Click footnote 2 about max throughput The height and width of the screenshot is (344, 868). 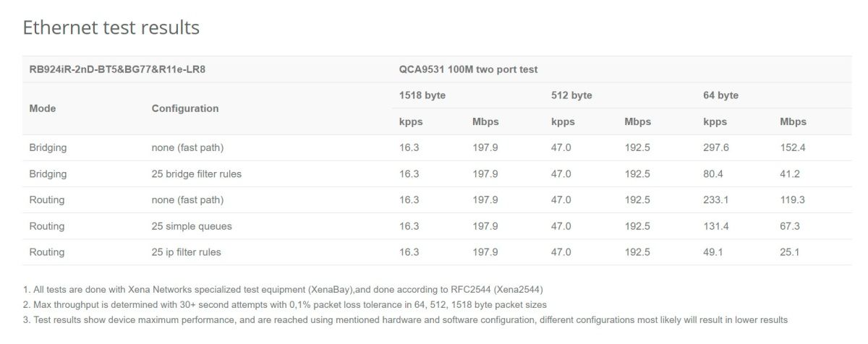285,305
